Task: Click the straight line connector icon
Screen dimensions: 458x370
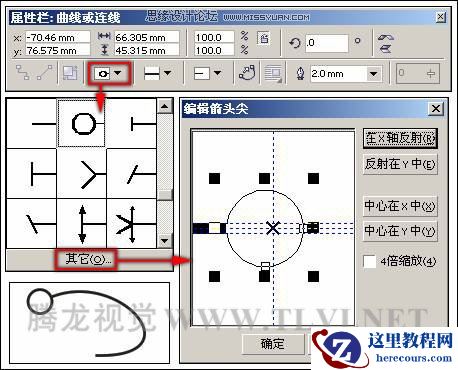Action: [x=45, y=72]
